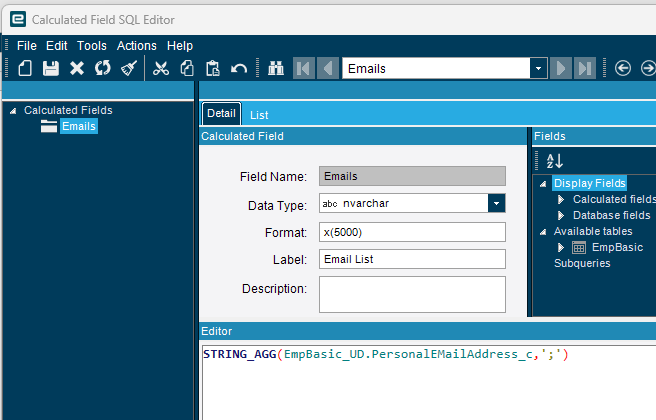Viewport: 656px width, 420px height.
Task: Collapse the Calculated Fields tree root
Action: click(x=13, y=111)
